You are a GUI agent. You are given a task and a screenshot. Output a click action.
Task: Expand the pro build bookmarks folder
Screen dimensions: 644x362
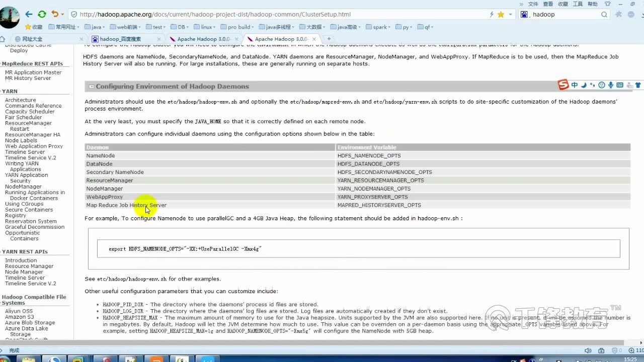tap(238, 27)
